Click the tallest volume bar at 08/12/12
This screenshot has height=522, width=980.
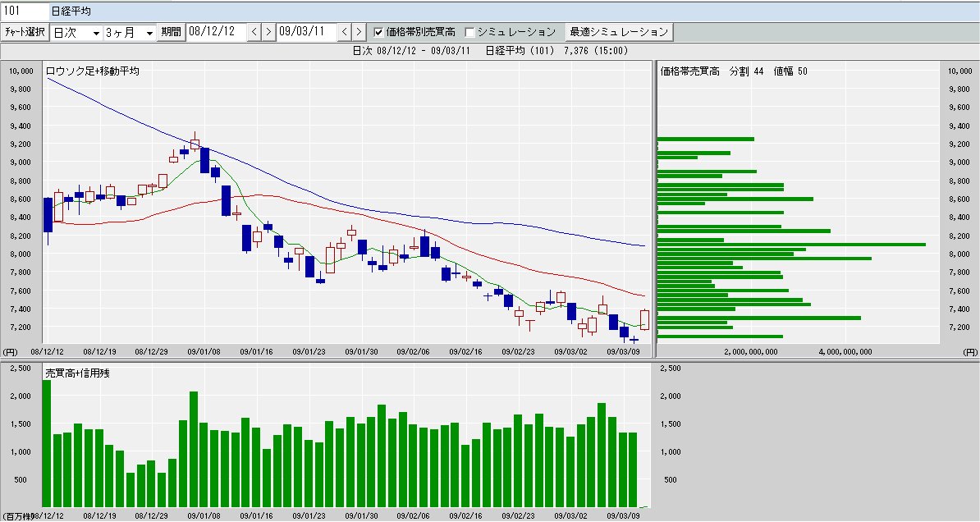pos(47,443)
